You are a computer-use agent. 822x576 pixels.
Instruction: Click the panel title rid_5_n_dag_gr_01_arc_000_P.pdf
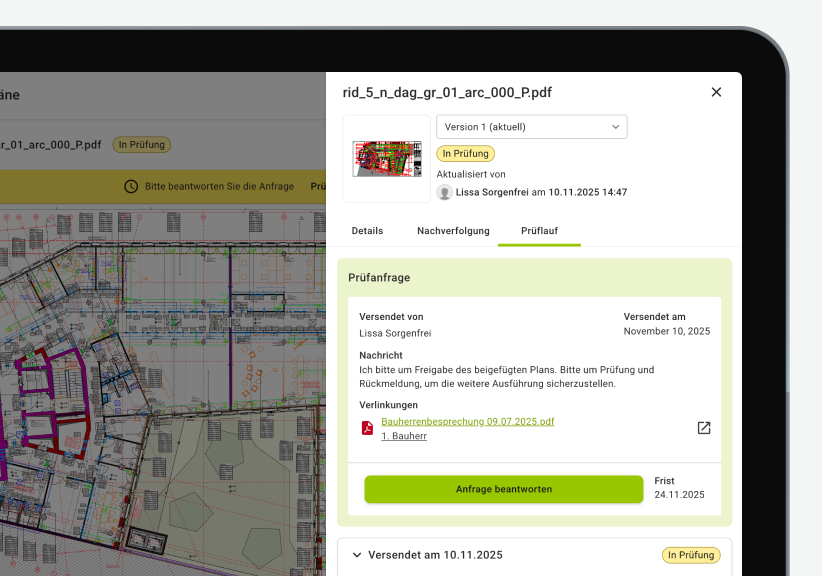pos(447,93)
